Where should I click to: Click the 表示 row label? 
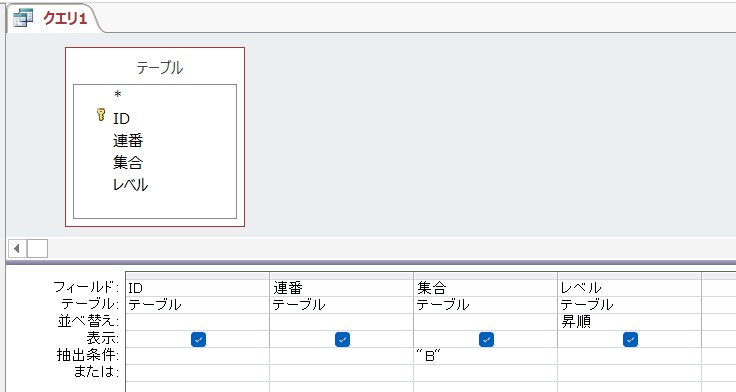(103, 338)
